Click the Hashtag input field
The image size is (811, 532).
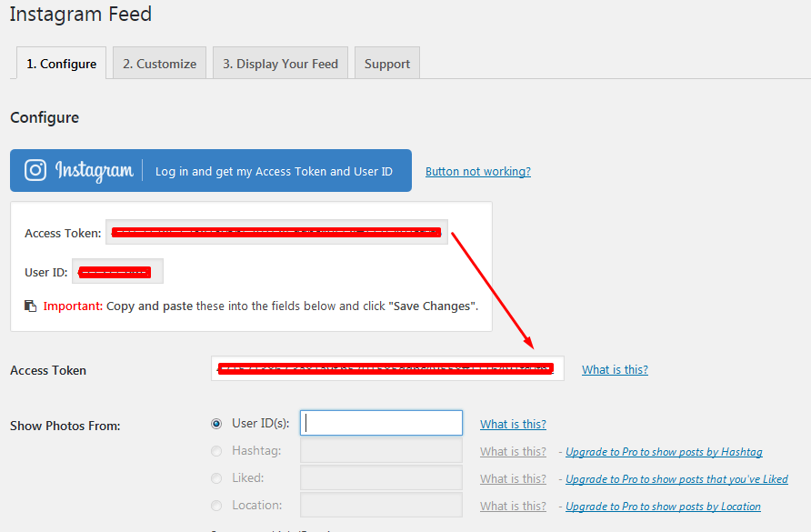coord(381,450)
